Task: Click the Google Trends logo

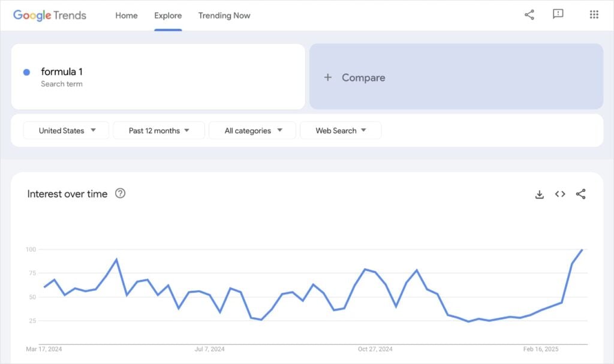Action: (x=51, y=15)
